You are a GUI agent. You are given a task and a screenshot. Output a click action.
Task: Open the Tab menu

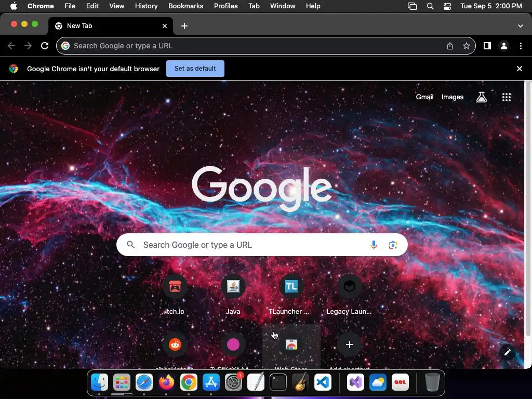pos(254,6)
